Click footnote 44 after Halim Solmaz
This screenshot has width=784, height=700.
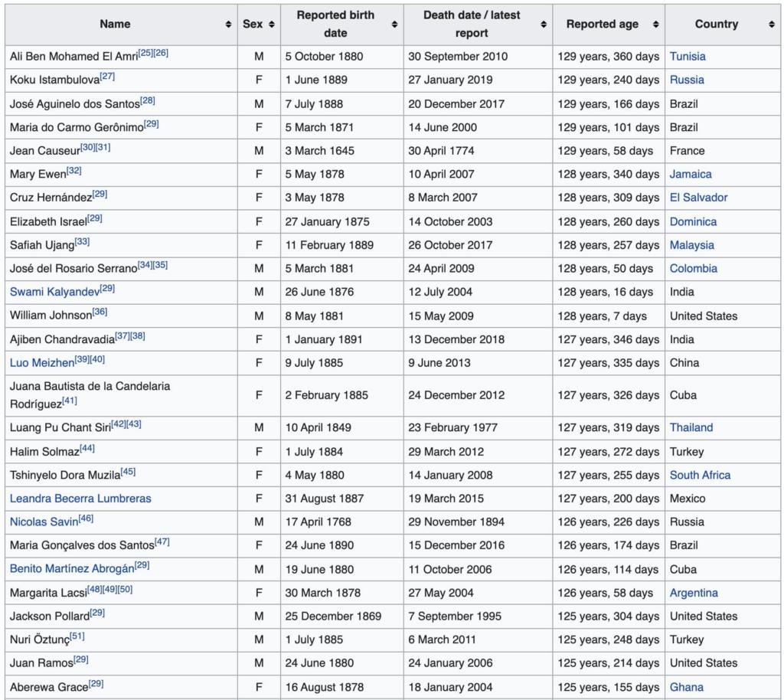(x=87, y=448)
